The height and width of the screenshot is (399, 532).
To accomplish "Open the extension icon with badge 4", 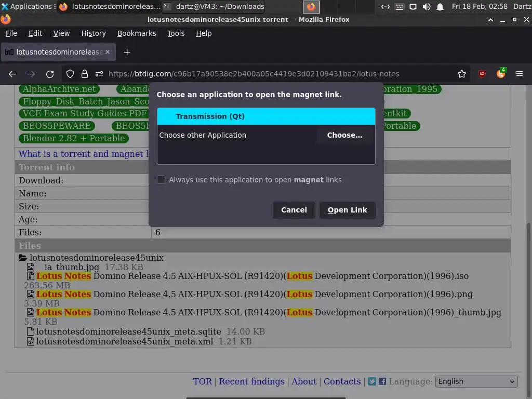I will point(501,73).
